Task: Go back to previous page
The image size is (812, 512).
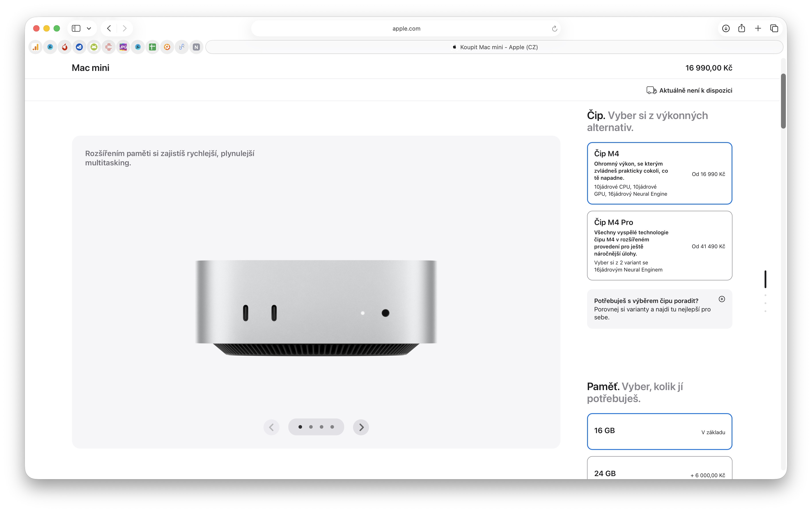Action: pos(109,28)
